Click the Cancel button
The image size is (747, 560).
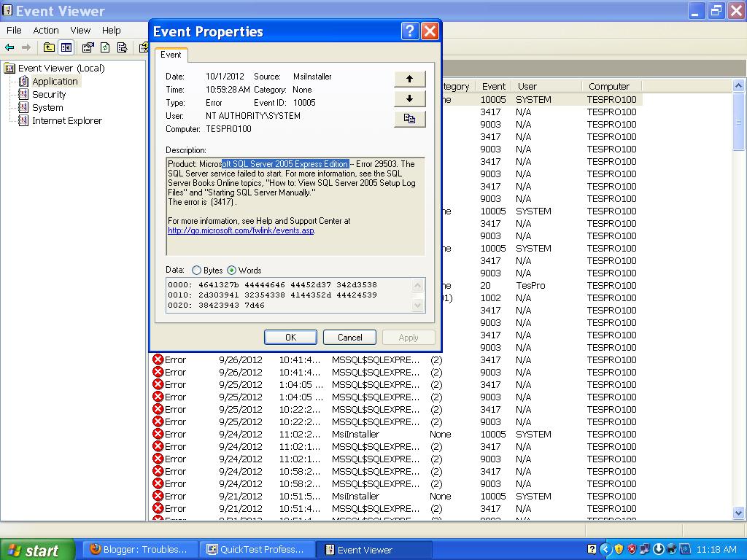click(349, 337)
